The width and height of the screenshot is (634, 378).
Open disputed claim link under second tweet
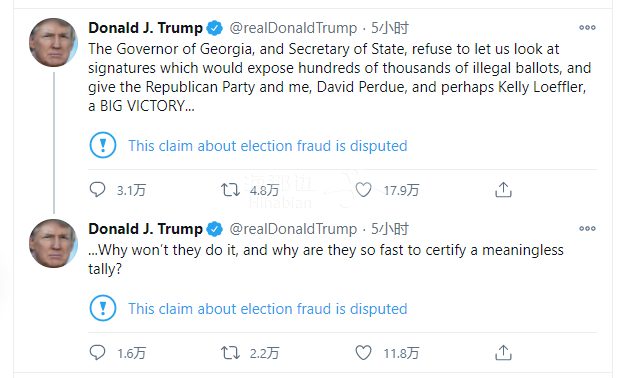tap(268, 309)
